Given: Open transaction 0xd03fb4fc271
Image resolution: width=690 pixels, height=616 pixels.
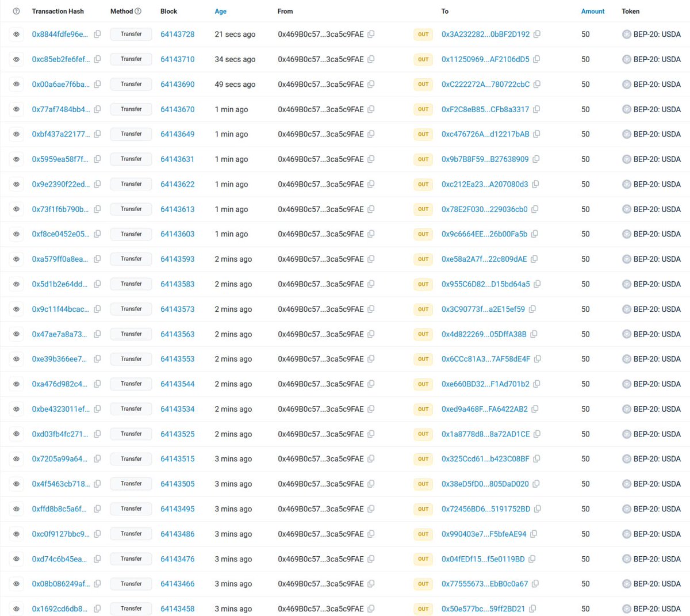Looking at the screenshot, I should click(60, 434).
